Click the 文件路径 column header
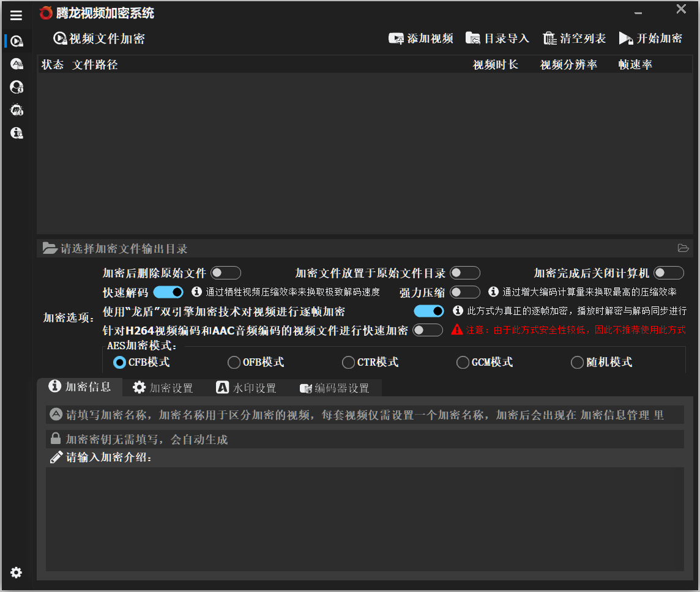Screen dimensions: 700x592 (x=95, y=65)
